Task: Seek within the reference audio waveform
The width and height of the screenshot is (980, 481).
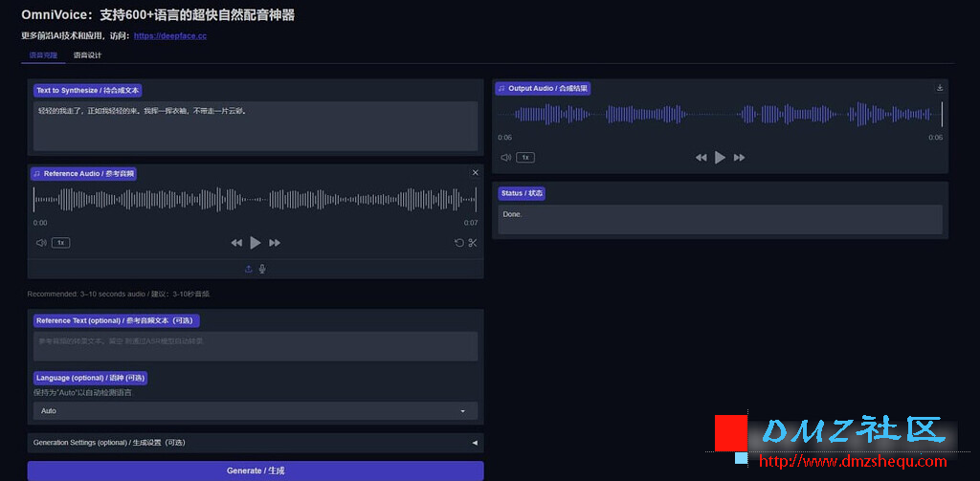Action: (x=255, y=199)
